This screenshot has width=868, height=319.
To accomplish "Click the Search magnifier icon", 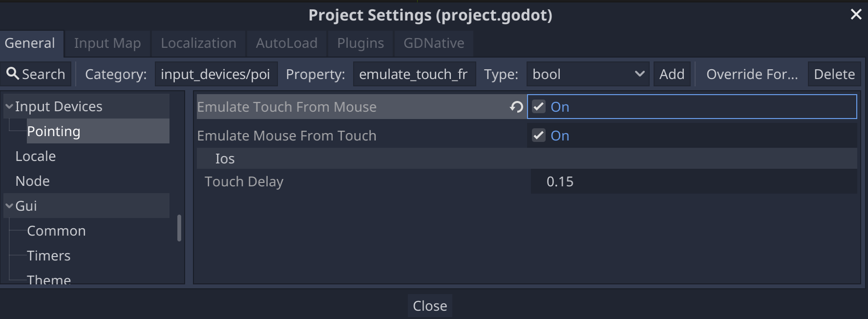I will 13,74.
